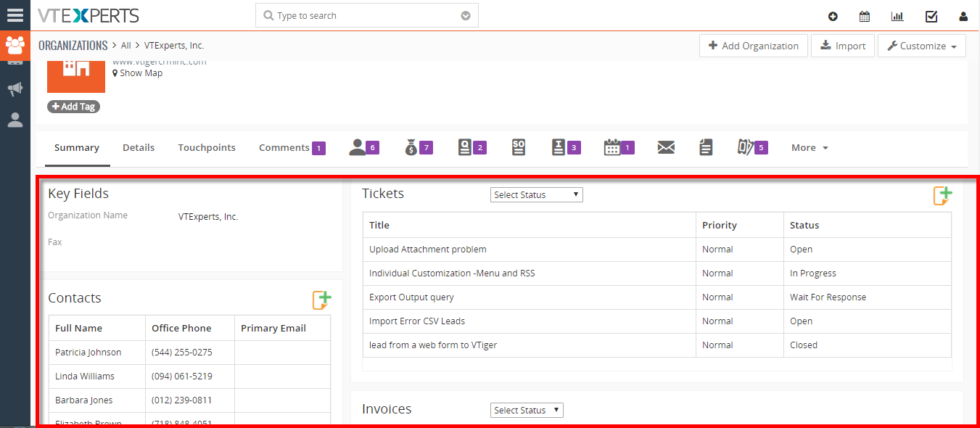This screenshot has height=428, width=980.
Task: Open the user profile icon in top bar
Action: (963, 16)
